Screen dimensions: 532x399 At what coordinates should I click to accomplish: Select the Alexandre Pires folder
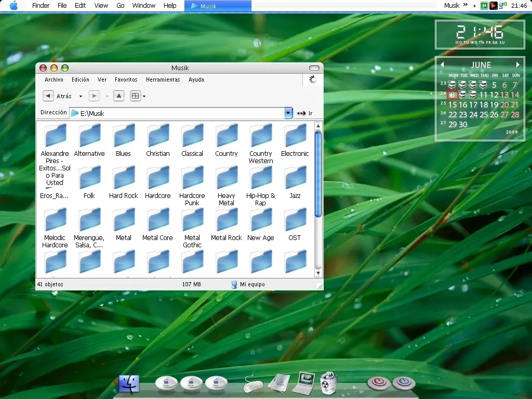[55, 155]
